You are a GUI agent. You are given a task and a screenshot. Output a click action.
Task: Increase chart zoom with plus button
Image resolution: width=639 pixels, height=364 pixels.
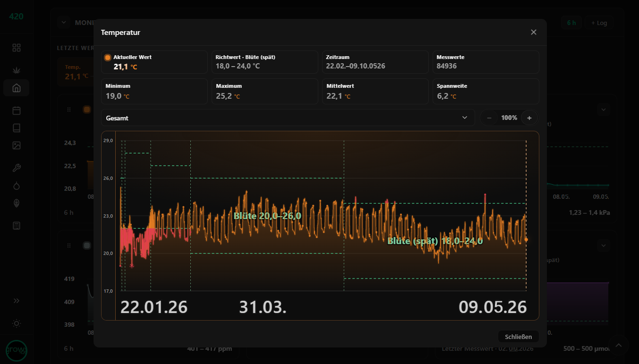(x=529, y=118)
